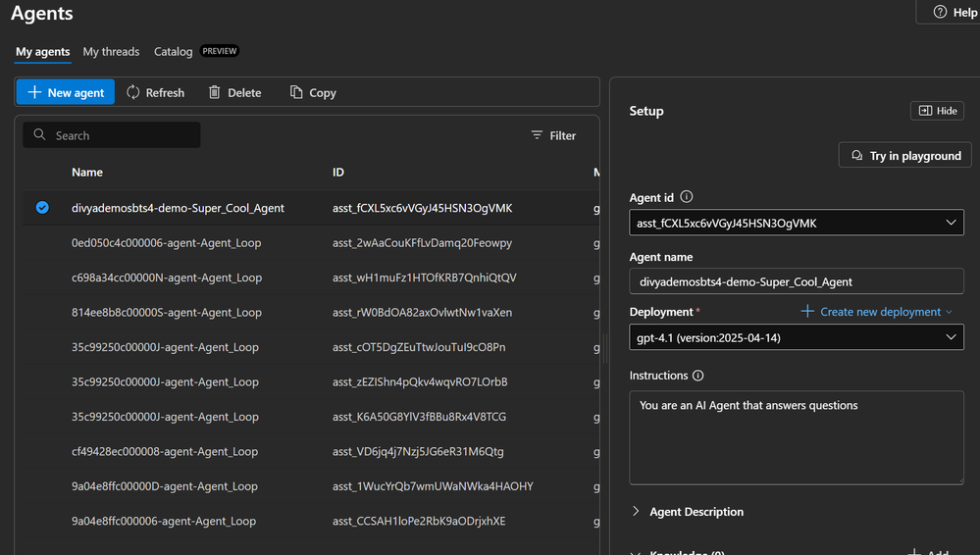Click the Refresh icon
The image size is (980, 555).
click(133, 92)
